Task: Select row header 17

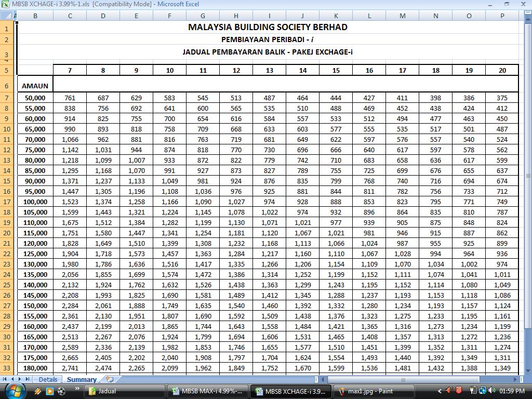Action: coord(6,202)
